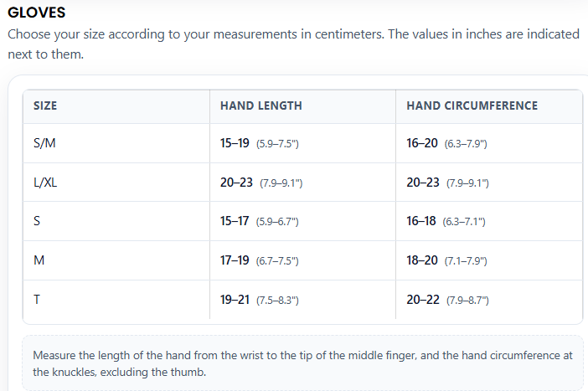Image resolution: width=588 pixels, height=391 pixels.
Task: Click the S size row label
Action: click(37, 221)
